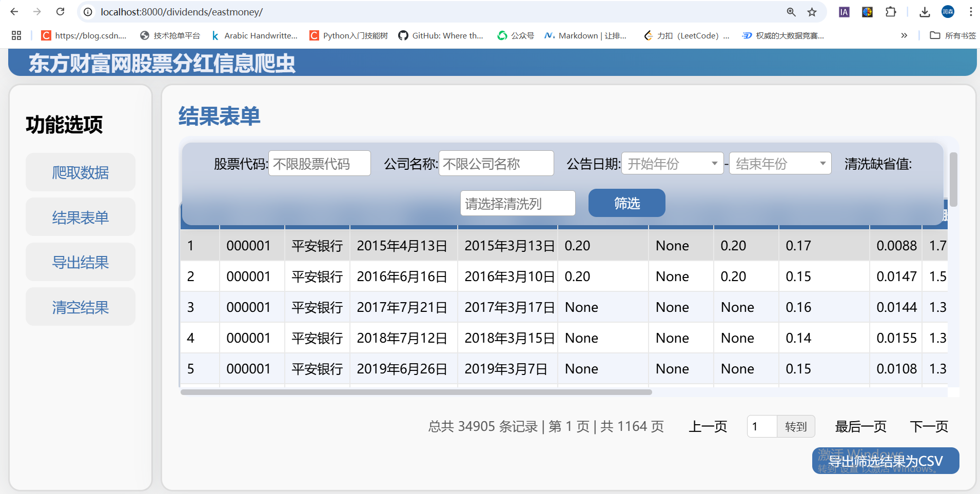Jump to the last page with 最后一页
This screenshot has height=494, width=980.
[x=861, y=426]
